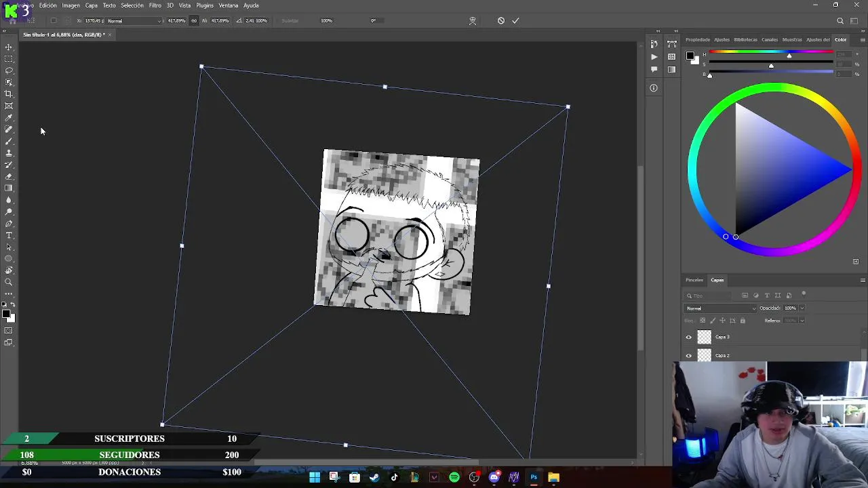Select the Eyedropper tool
This screenshot has width=868, height=488.
pyautogui.click(x=9, y=118)
